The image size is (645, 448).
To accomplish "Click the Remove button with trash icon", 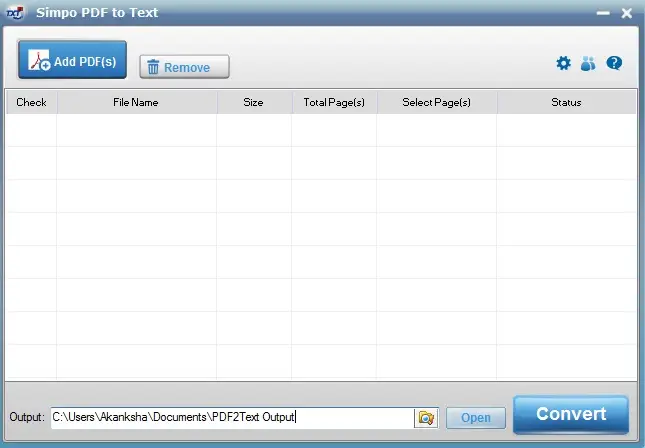I will [184, 67].
